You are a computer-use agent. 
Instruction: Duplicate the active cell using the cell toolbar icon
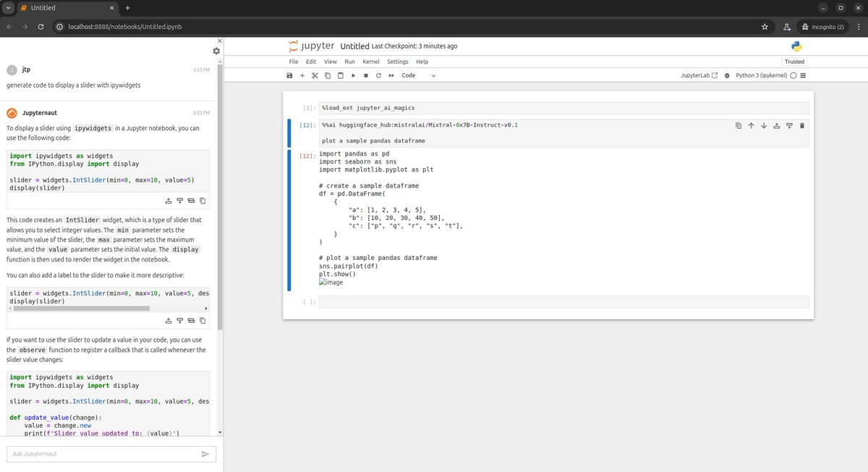pos(739,125)
